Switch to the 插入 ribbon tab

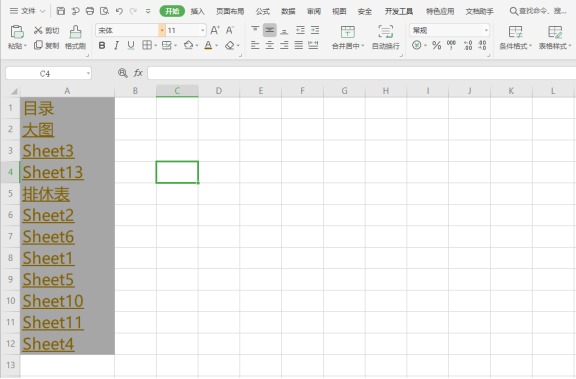[197, 11]
